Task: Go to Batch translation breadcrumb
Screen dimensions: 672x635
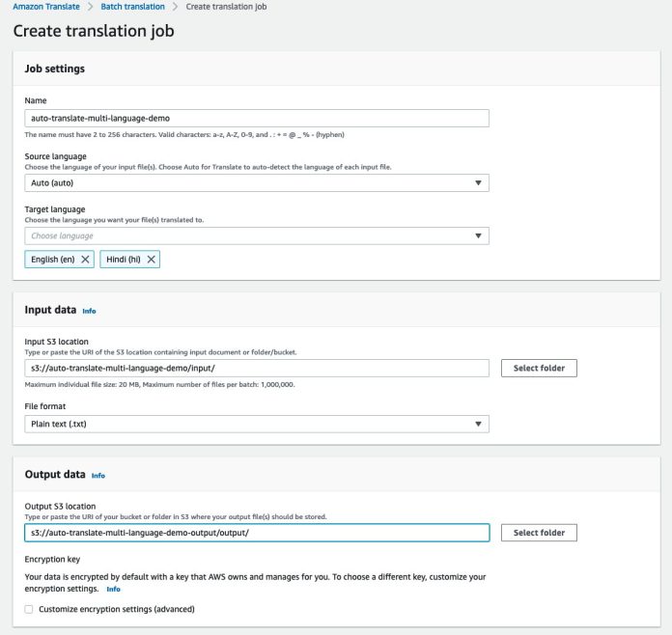Action: pos(133,7)
